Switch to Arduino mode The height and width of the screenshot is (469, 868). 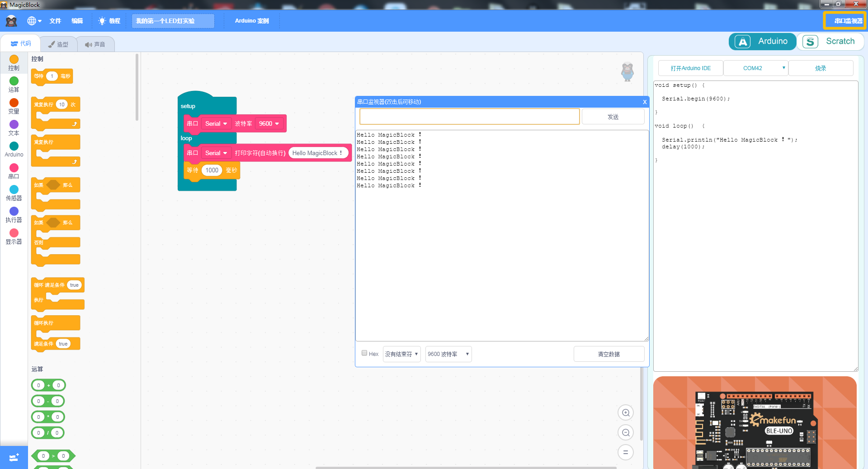point(763,42)
